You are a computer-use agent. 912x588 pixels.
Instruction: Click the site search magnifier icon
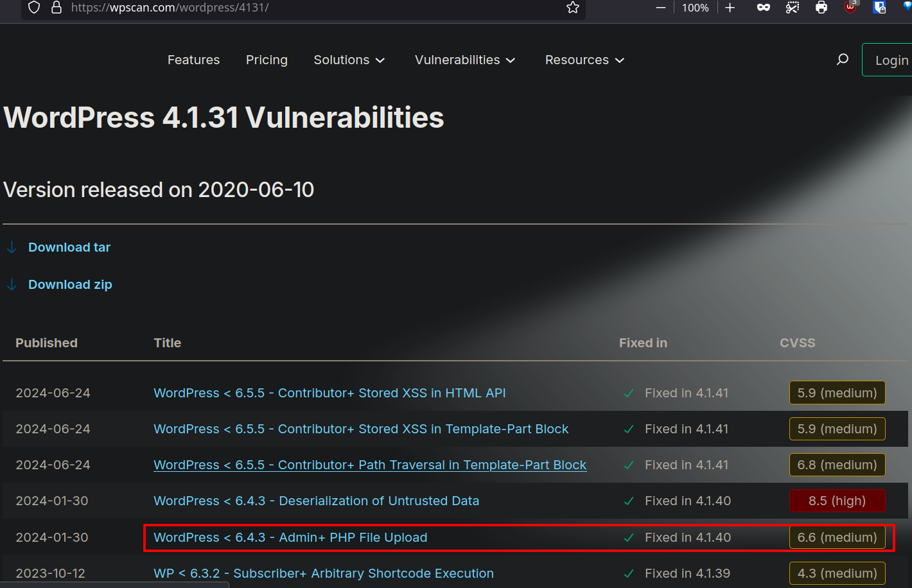coord(843,60)
